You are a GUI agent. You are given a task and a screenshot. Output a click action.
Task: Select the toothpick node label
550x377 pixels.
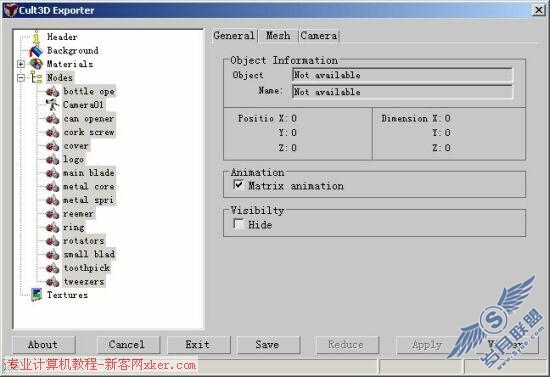[87, 268]
